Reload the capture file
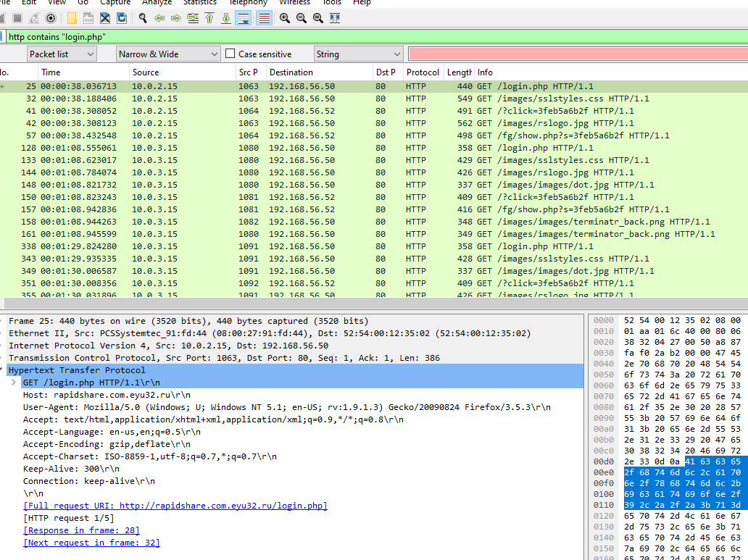This screenshot has width=748, height=560. coord(122,18)
